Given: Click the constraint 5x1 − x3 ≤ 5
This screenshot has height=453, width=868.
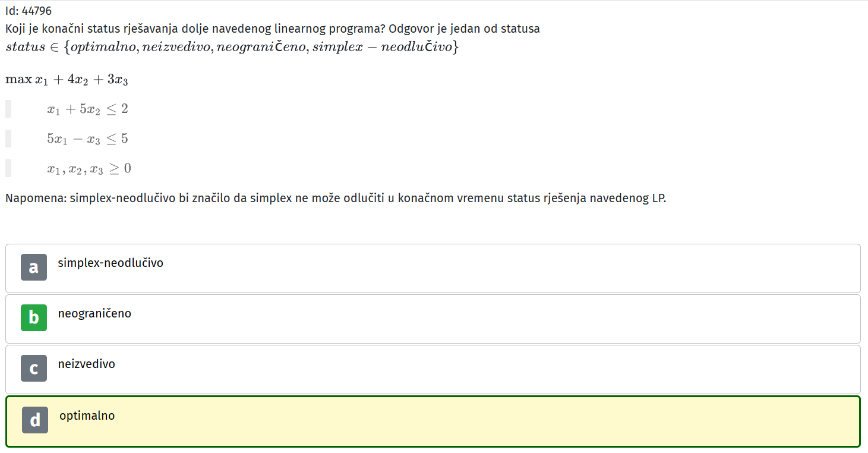Looking at the screenshot, I should [x=88, y=139].
